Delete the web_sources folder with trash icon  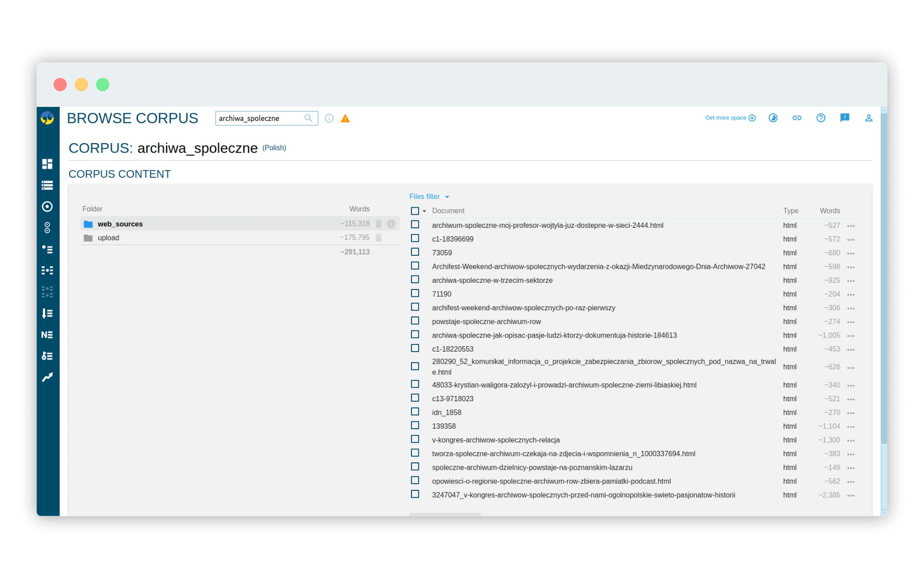(x=379, y=224)
